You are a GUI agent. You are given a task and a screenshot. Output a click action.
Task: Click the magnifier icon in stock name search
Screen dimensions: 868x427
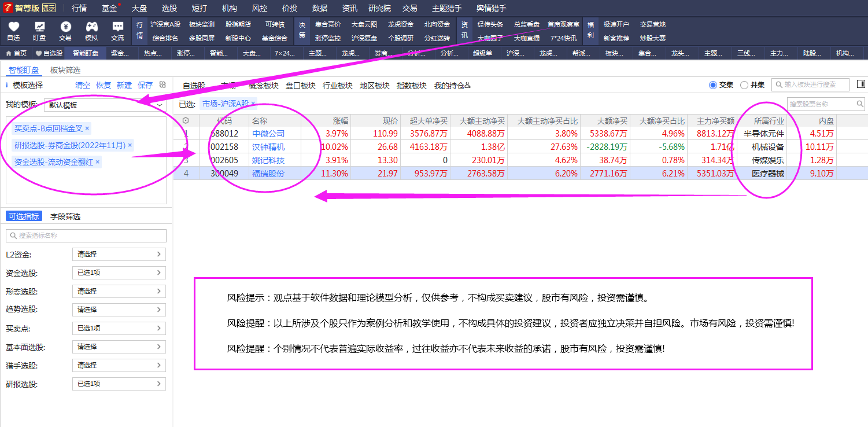point(860,104)
